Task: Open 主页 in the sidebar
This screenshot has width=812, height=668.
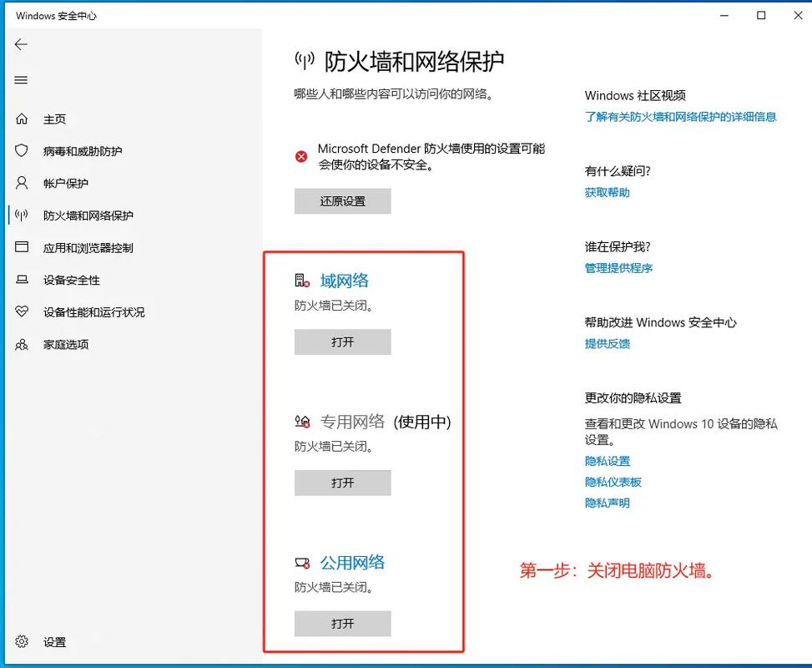Action: (54, 119)
